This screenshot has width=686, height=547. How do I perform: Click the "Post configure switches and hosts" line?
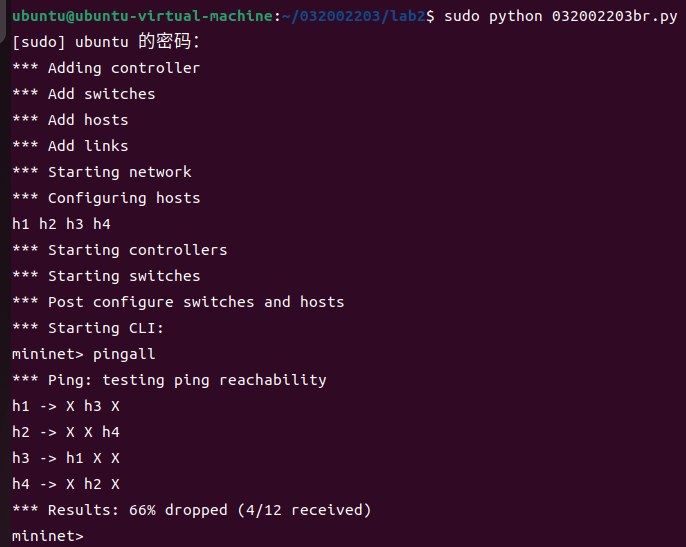click(178, 302)
